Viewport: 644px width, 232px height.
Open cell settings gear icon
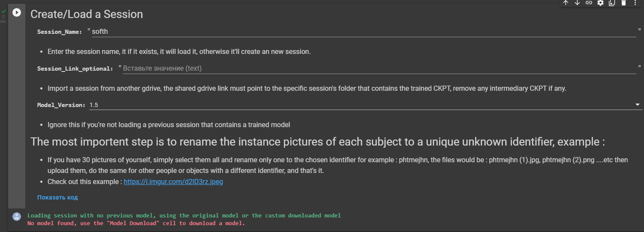click(600, 3)
